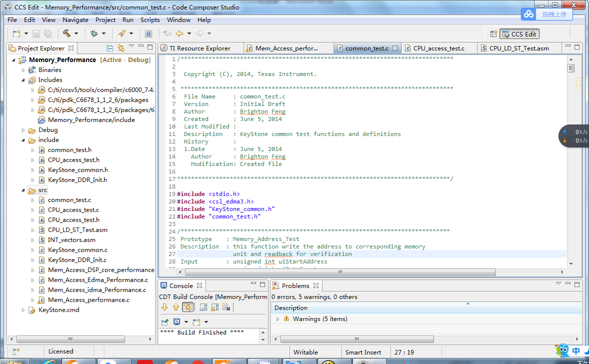Close the Console view tab

pyautogui.click(x=199, y=285)
